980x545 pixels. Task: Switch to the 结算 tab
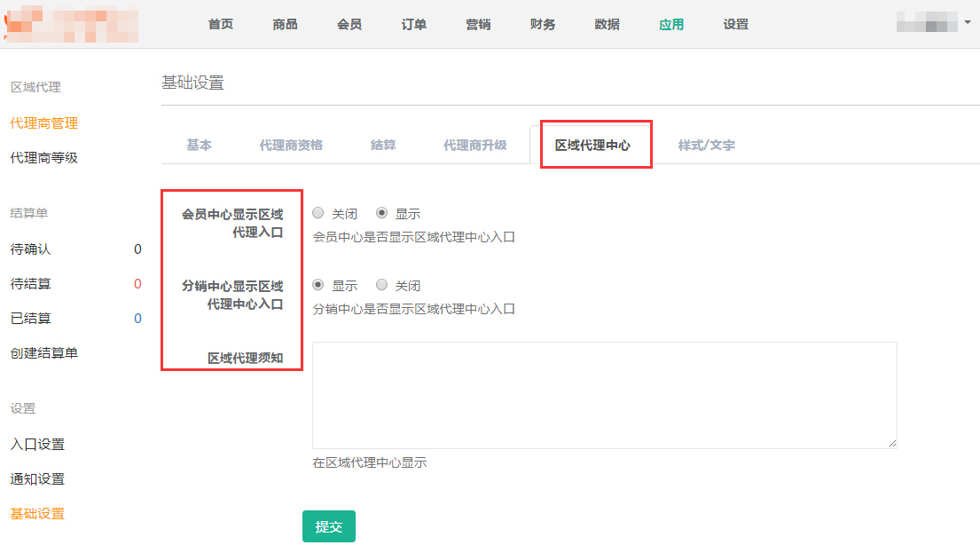(x=383, y=145)
